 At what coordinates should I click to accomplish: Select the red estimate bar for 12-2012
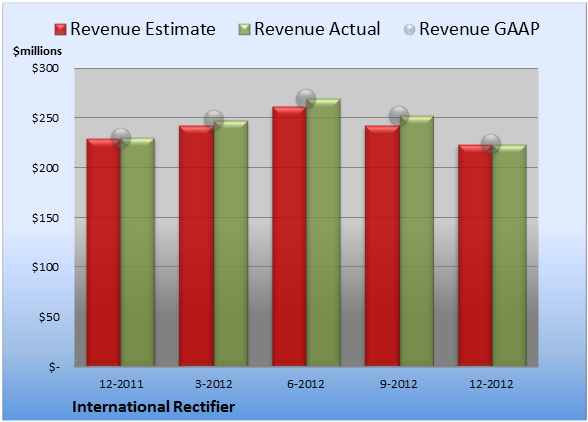[475, 255]
